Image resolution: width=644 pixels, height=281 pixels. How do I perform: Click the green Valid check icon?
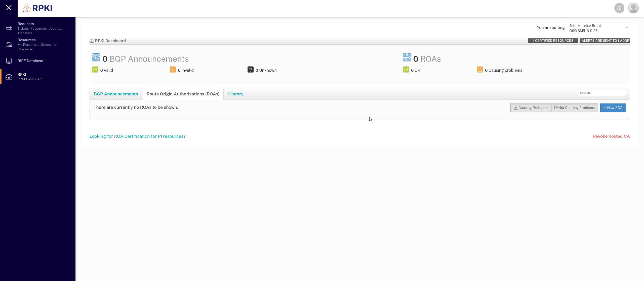(95, 69)
